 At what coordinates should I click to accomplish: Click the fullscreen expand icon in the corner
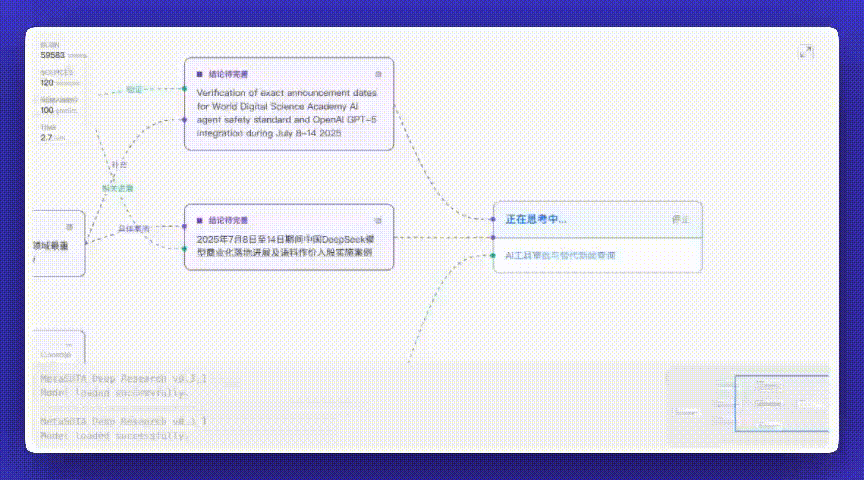(x=806, y=52)
